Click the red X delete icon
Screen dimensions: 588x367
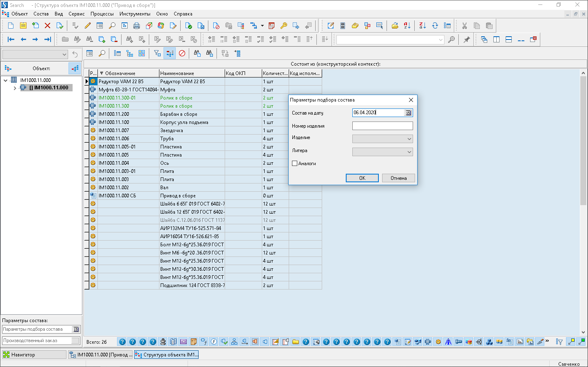47,26
